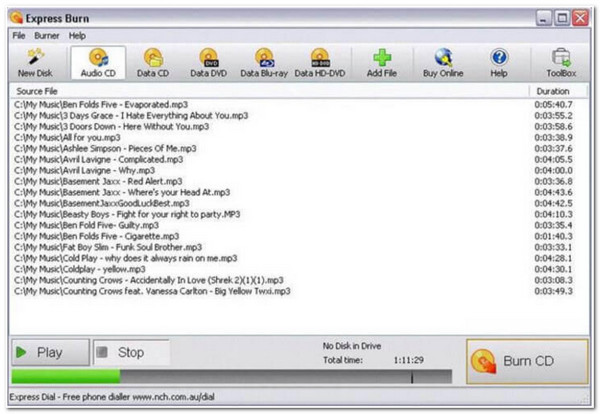Add a file with the green plus
Screen dimensions: 600x414
[x=382, y=63]
